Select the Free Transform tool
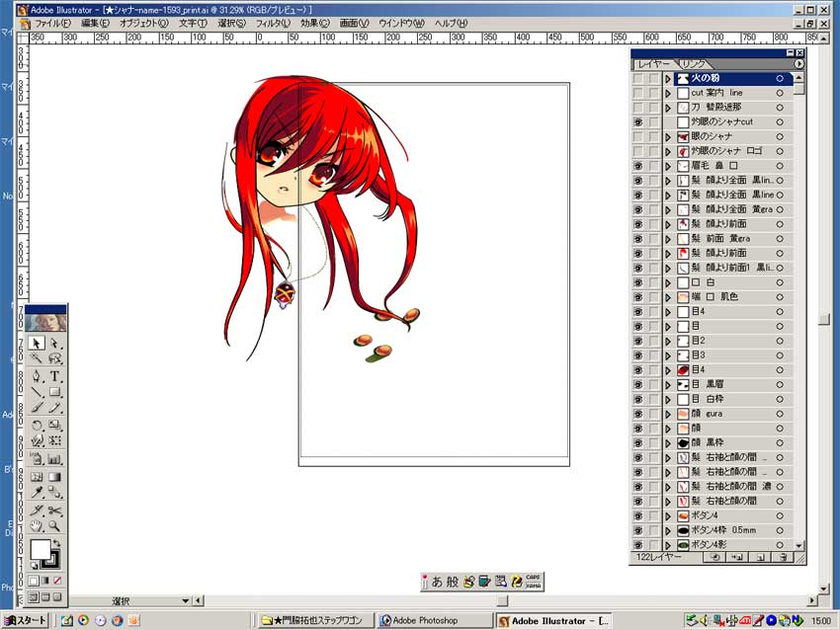This screenshot has width=840, height=630. pos(54,440)
